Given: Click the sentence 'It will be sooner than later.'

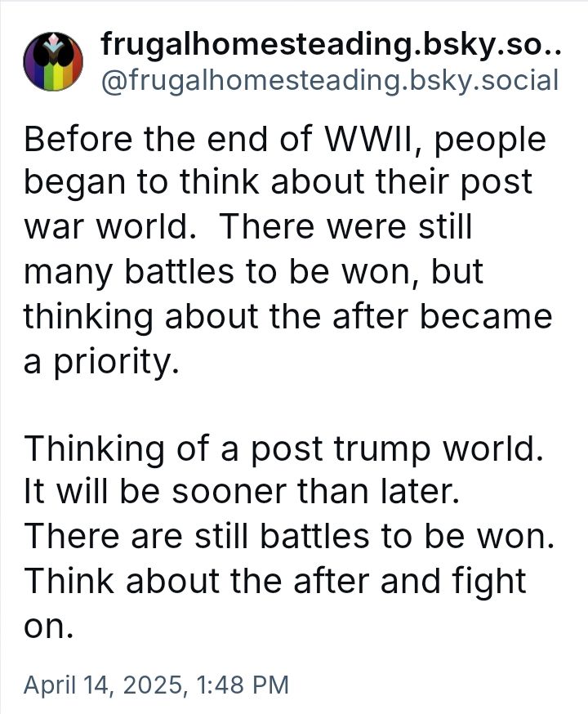Looking at the screenshot, I should 241,492.
